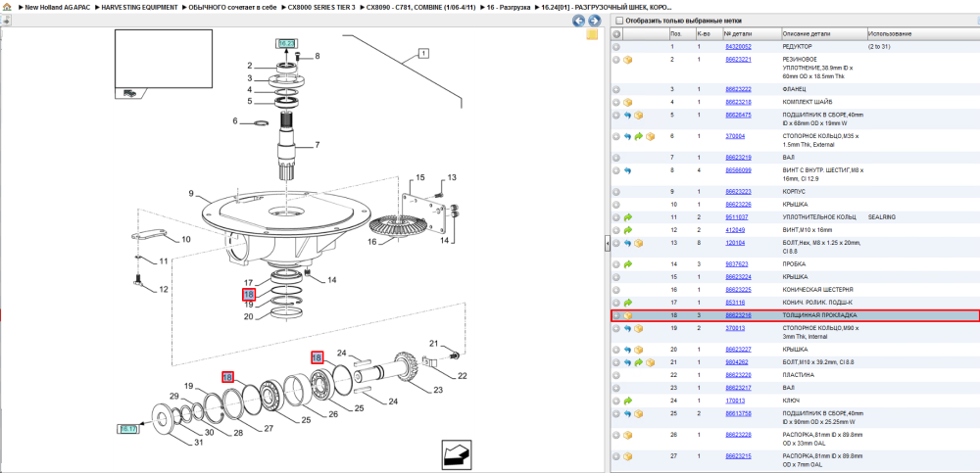Click the package icon for part 86623221
The image size is (980, 473).
[x=628, y=60]
